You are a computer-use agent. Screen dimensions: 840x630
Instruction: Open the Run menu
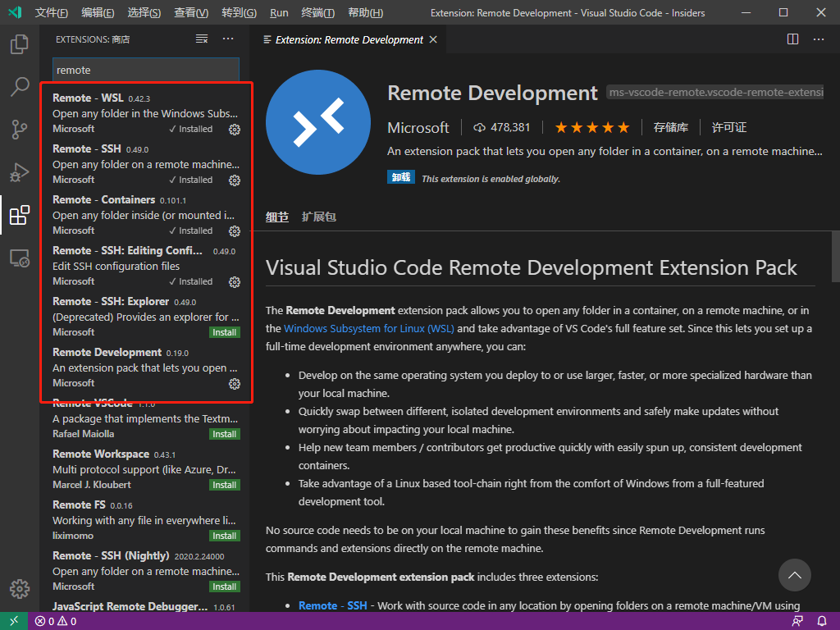(x=279, y=12)
